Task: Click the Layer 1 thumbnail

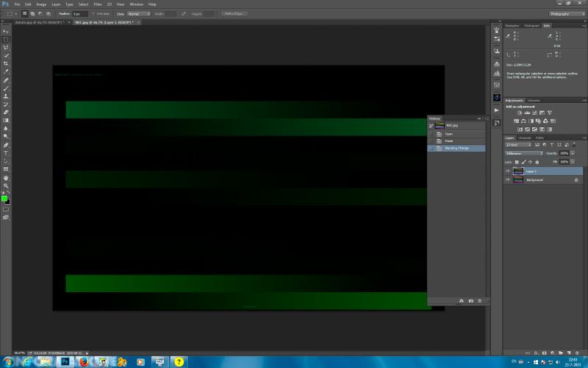Action: 518,171
